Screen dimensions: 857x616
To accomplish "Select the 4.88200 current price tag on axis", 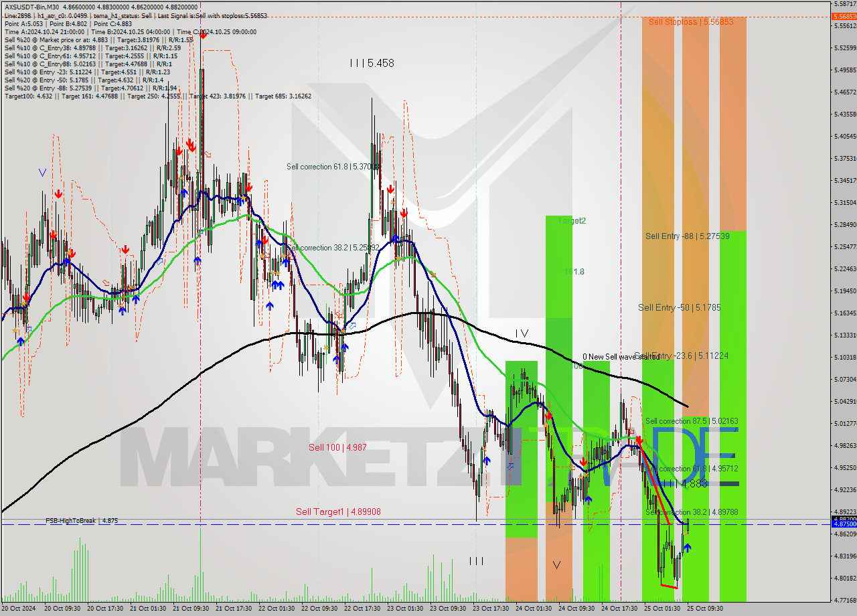I will [844, 519].
